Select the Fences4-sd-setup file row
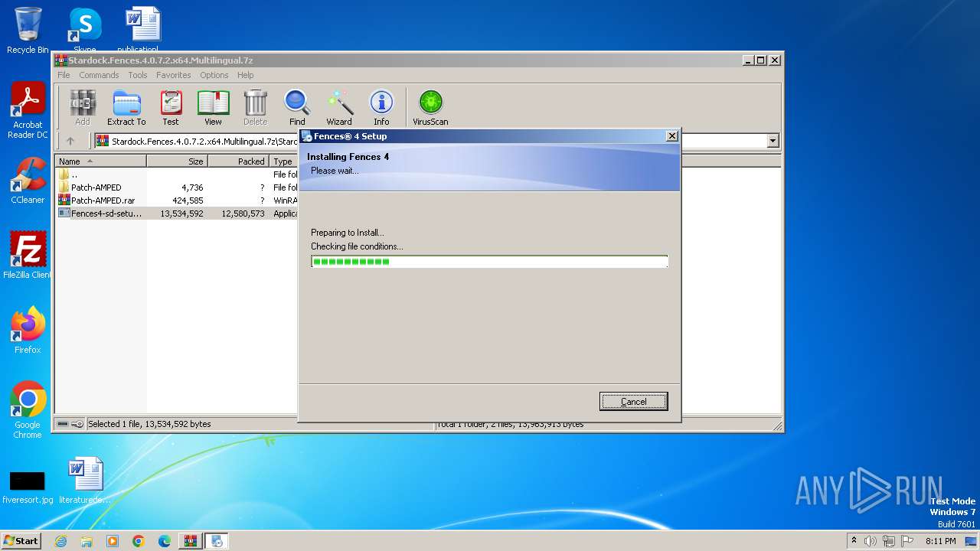Screen dimensions: 980x551 tap(178, 214)
